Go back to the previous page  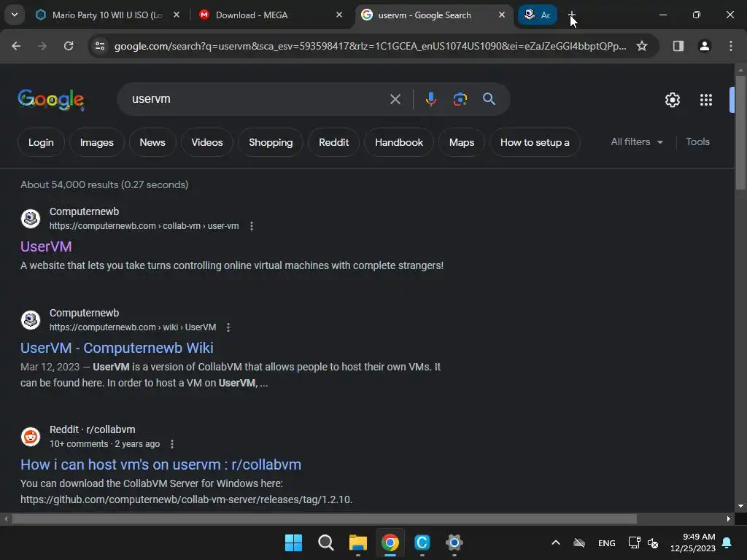[x=16, y=46]
